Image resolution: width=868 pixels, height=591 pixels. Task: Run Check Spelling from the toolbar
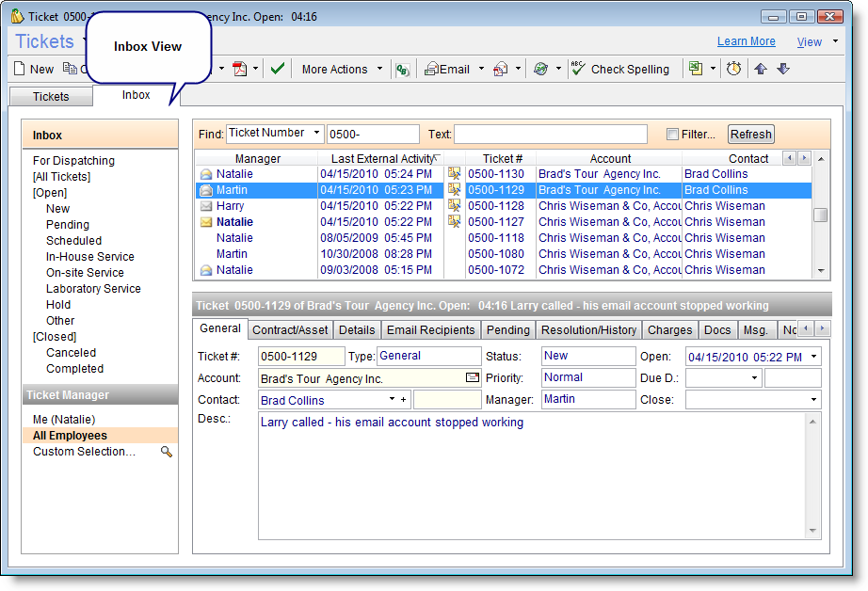pyautogui.click(x=619, y=69)
